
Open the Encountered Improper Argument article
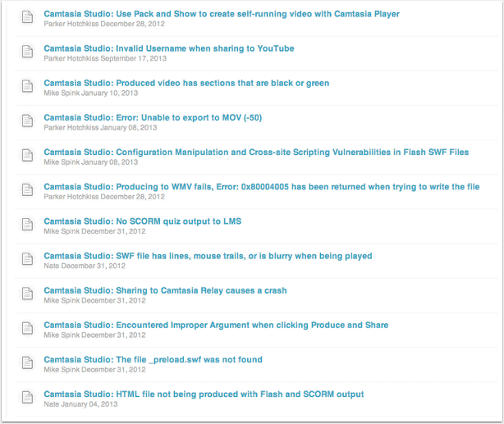coord(216,325)
